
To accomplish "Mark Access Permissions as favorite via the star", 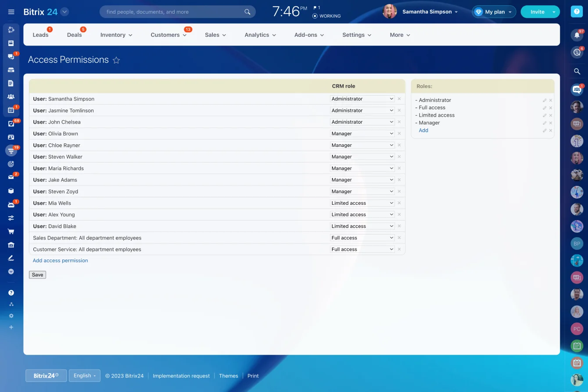I will [116, 60].
